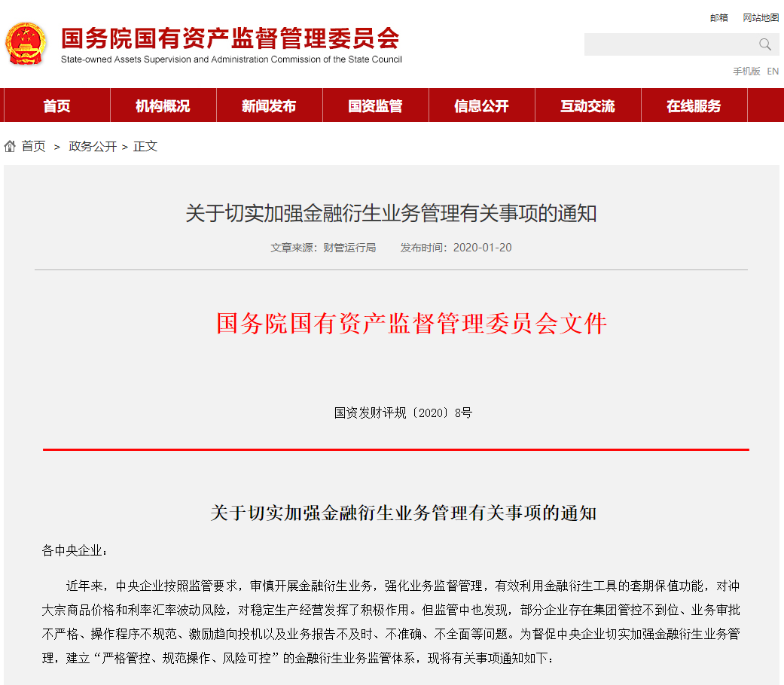
Task: Switch to 手机版 mobile version
Action: pos(746,72)
